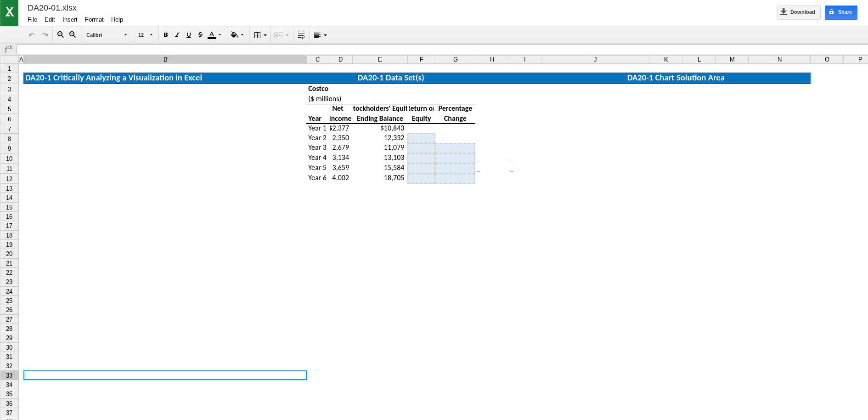Click the Download button
Screen dimensions: 868x420
point(799,12)
